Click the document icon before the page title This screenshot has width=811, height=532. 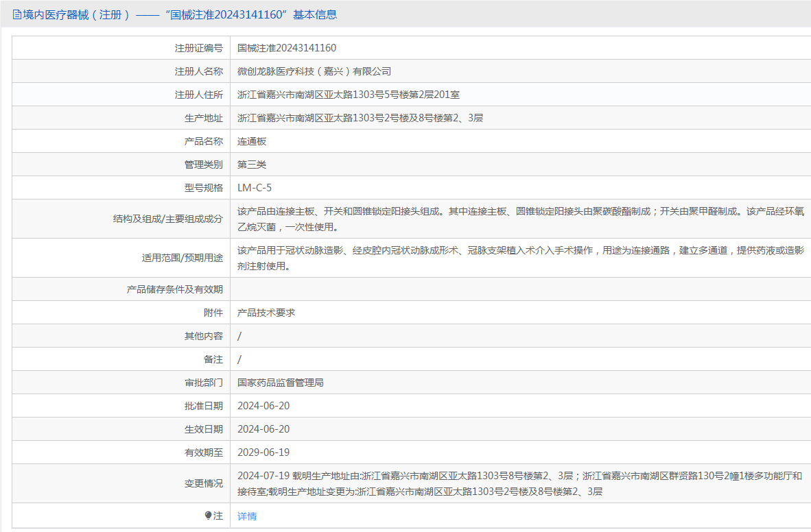17,14
